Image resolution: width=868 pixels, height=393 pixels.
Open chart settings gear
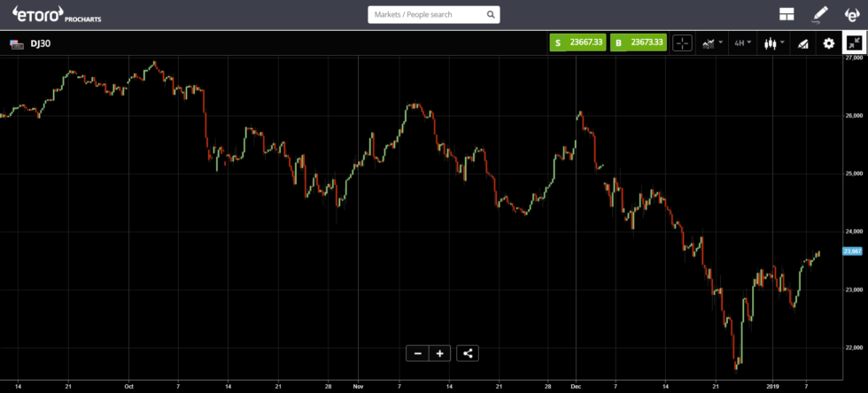pyautogui.click(x=829, y=43)
